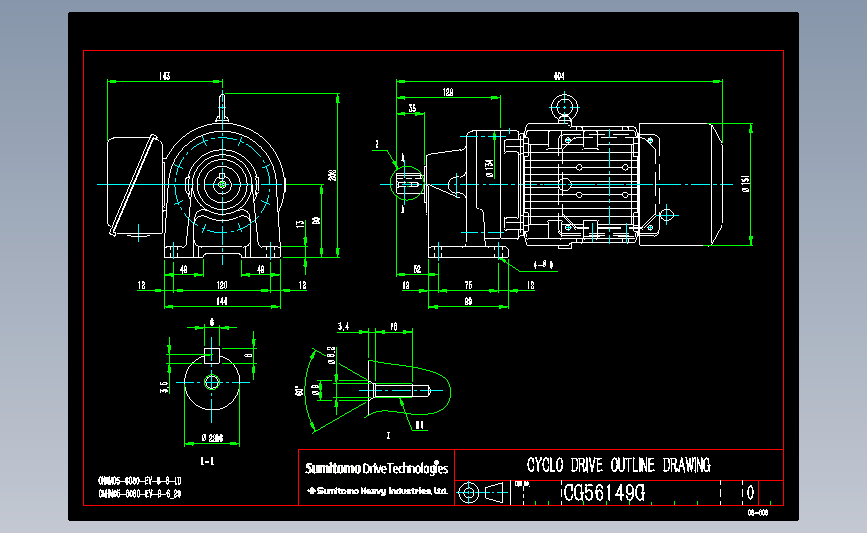Select revision number 0 in title block
This screenshot has height=533, width=867.
tap(750, 492)
